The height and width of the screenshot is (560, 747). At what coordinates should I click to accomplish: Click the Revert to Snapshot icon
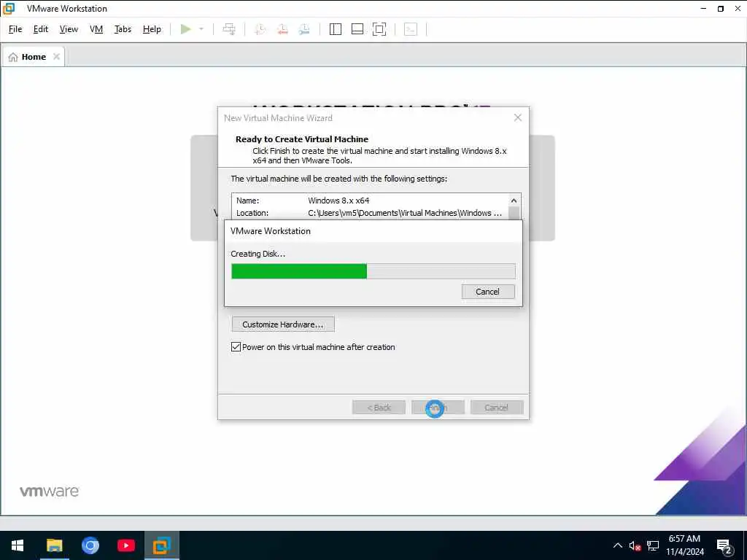point(282,29)
